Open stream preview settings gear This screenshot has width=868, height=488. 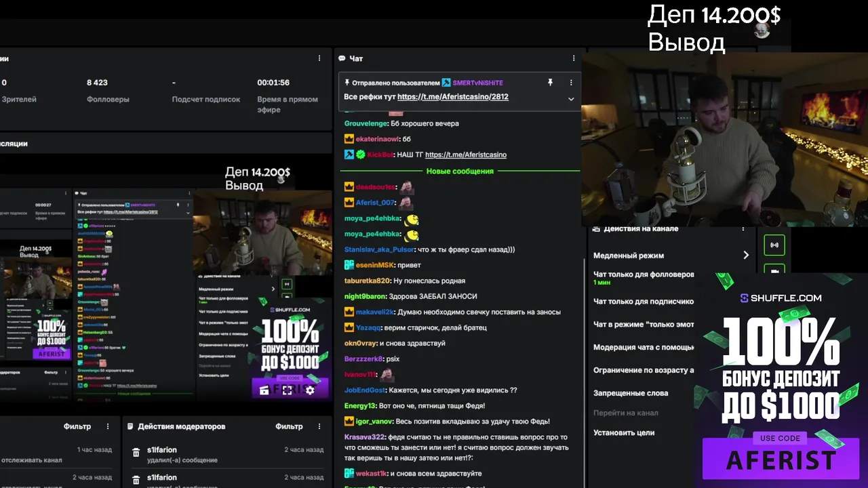[310, 390]
